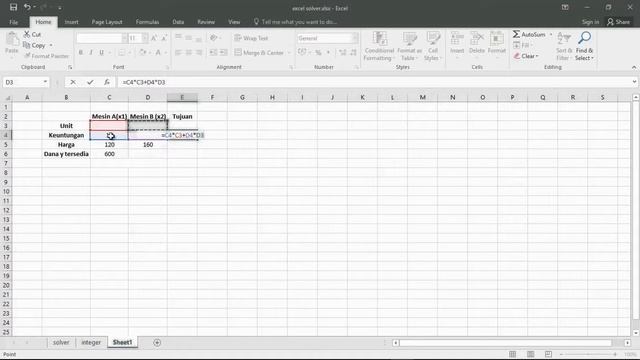Click the Name Box showing D3
Viewport: 640px width, 360px height.
tap(22, 82)
